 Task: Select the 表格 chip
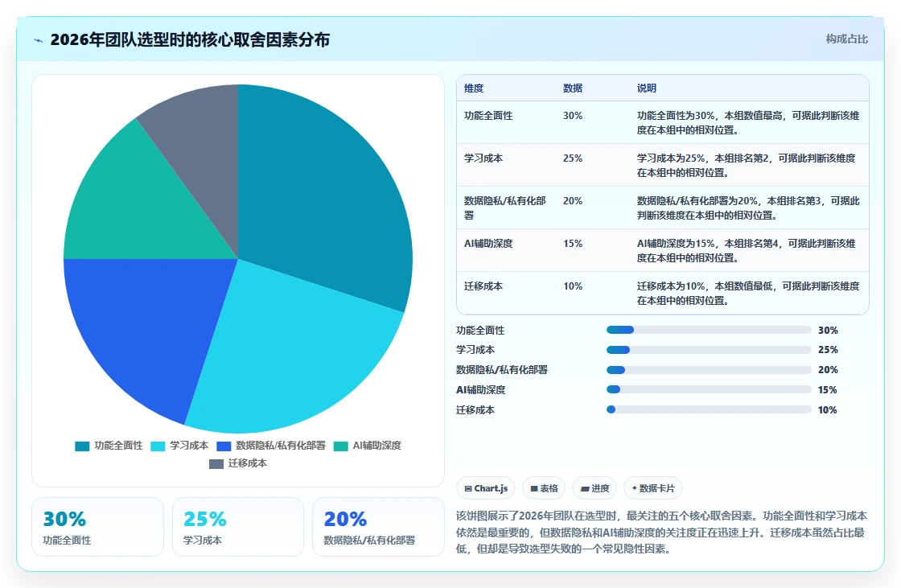click(544, 488)
